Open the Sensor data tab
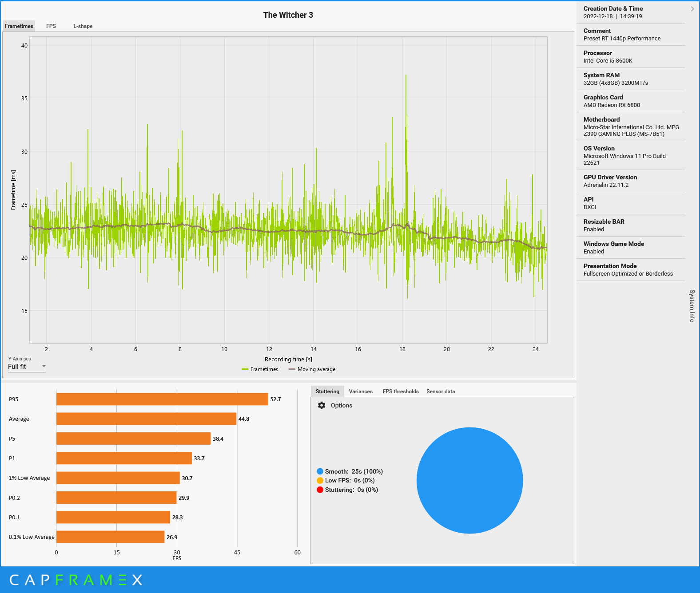This screenshot has height=593, width=700. pos(441,391)
